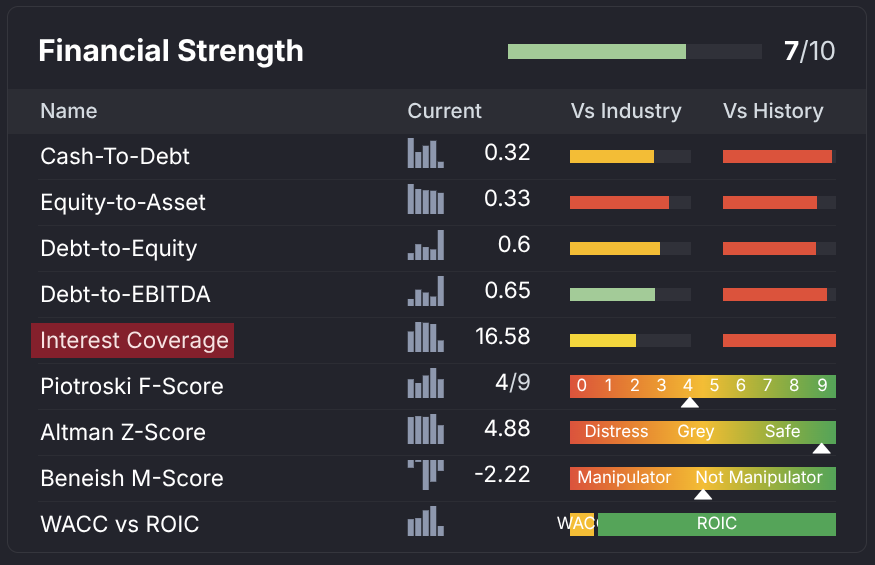Click the WACC vs ROIC chart icon
Screen dimensions: 875x565
425,522
